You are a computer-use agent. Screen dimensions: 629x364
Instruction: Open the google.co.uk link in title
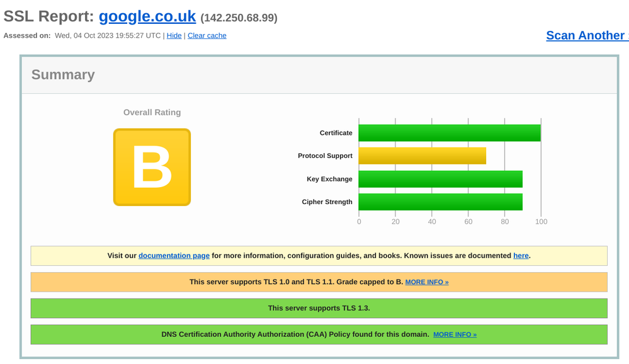click(147, 17)
